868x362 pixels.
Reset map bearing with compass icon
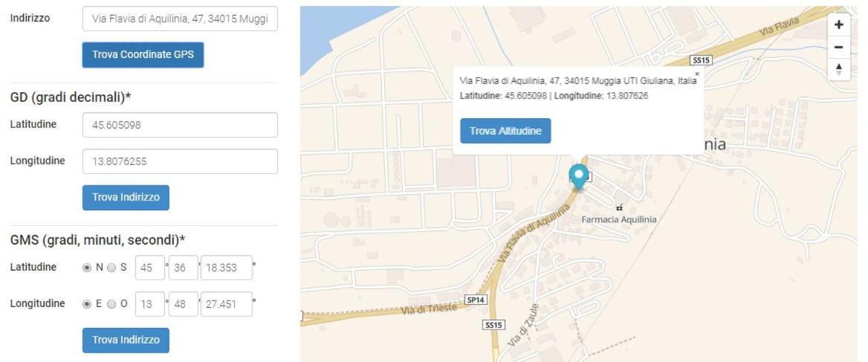839,69
